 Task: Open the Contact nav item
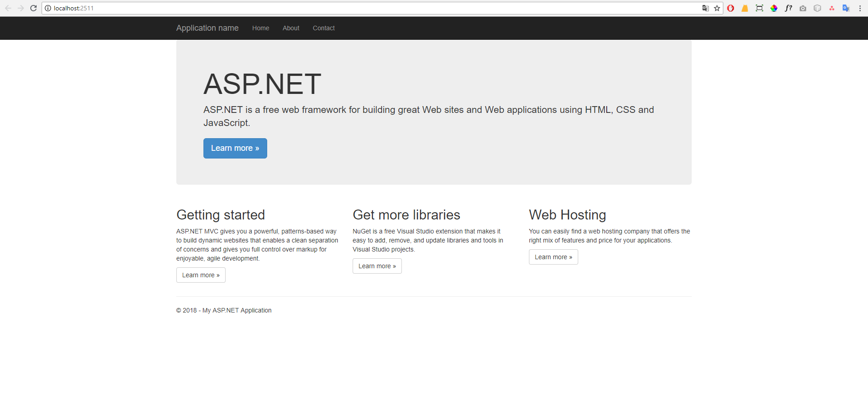[x=324, y=28]
